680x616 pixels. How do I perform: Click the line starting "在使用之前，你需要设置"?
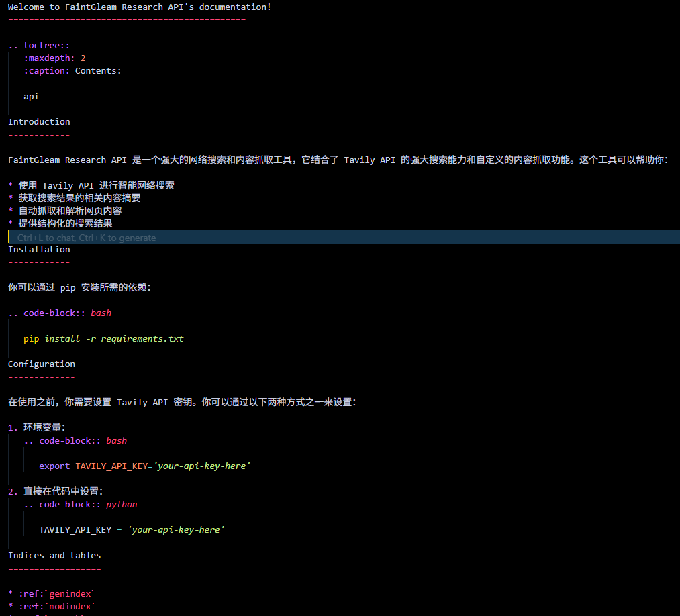[x=182, y=403]
